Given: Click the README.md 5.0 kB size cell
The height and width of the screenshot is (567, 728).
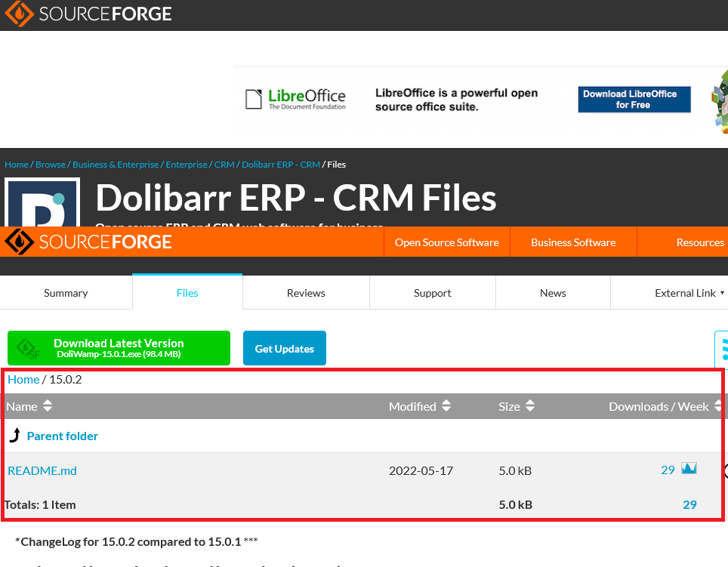Looking at the screenshot, I should click(x=515, y=470).
